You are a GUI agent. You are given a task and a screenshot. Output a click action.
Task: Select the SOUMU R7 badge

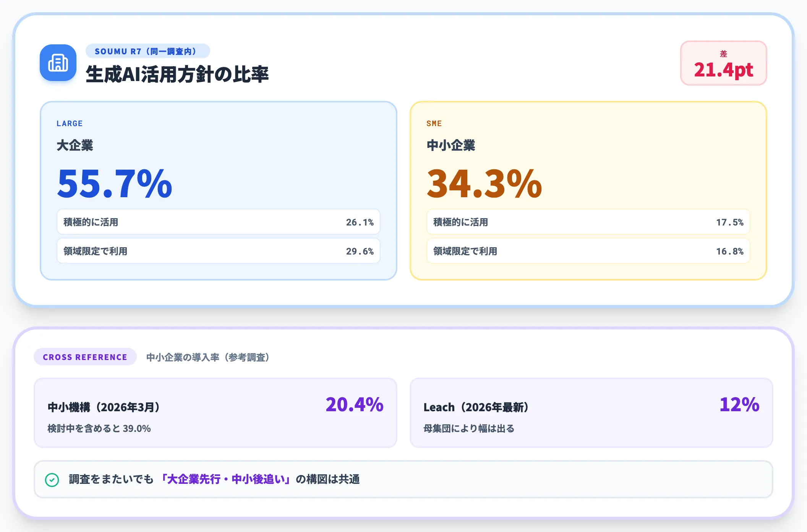coord(147,51)
